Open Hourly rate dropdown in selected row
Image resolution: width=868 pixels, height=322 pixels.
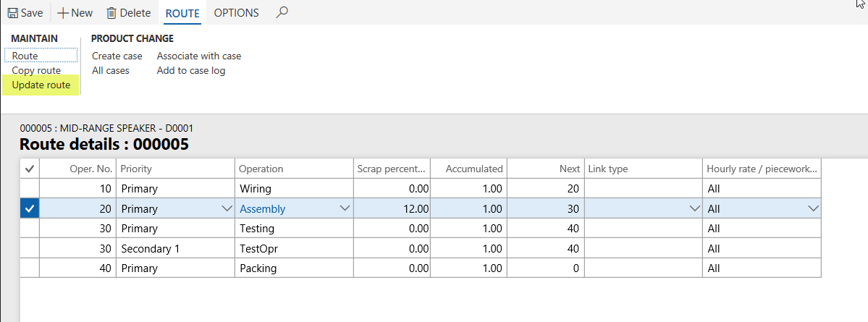[811, 208]
